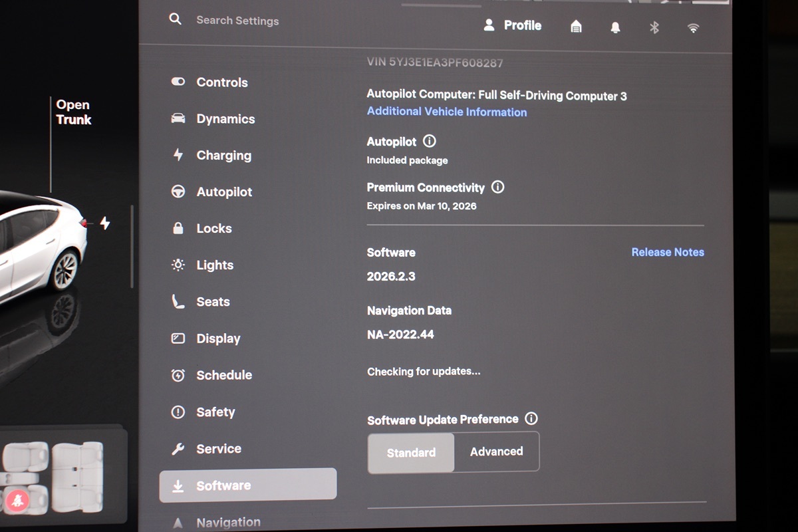Select Standard software update preference

coord(411,452)
